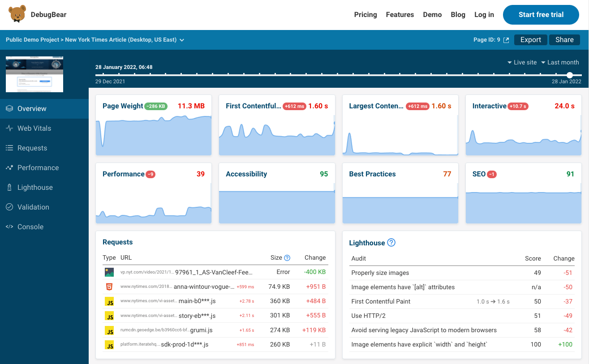The image size is (589, 364).
Task: Click the timeline handle at 28 Jan 2022
Action: [570, 75]
